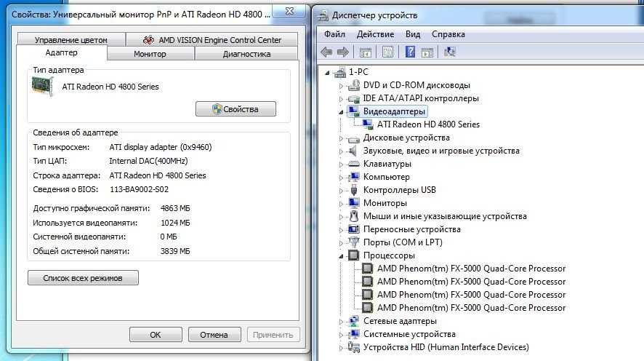
Task: Click the Дисковые устройства disk icon
Action: pyautogui.click(x=353, y=138)
